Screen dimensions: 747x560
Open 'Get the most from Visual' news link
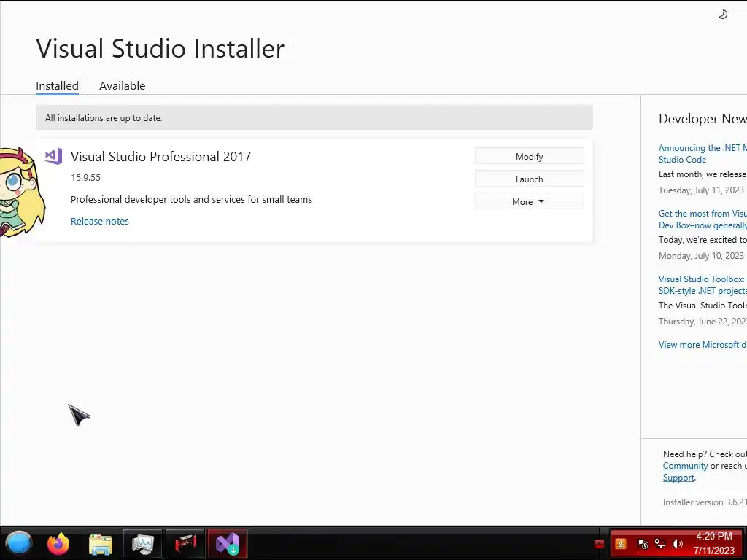click(x=703, y=219)
